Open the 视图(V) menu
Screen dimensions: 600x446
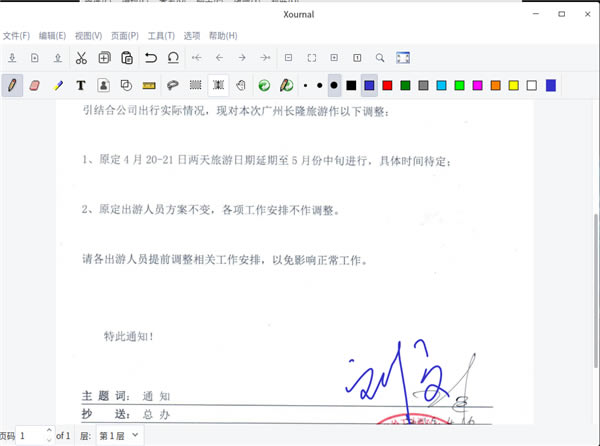tap(88, 36)
